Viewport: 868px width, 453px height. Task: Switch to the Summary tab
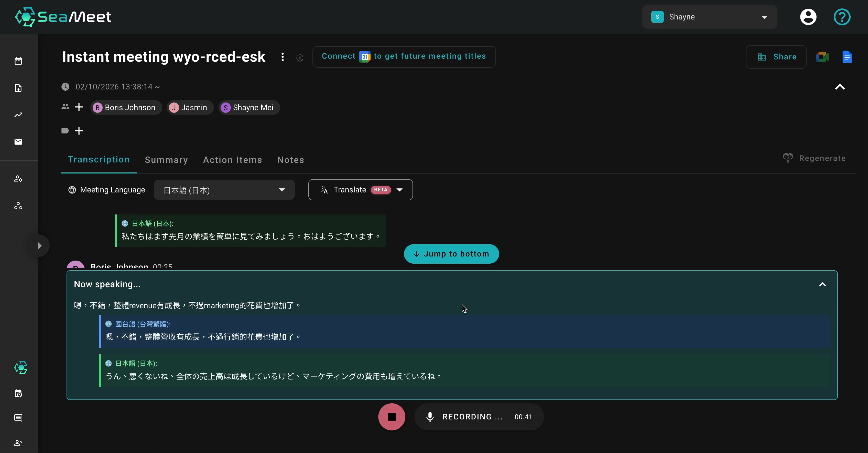point(166,160)
